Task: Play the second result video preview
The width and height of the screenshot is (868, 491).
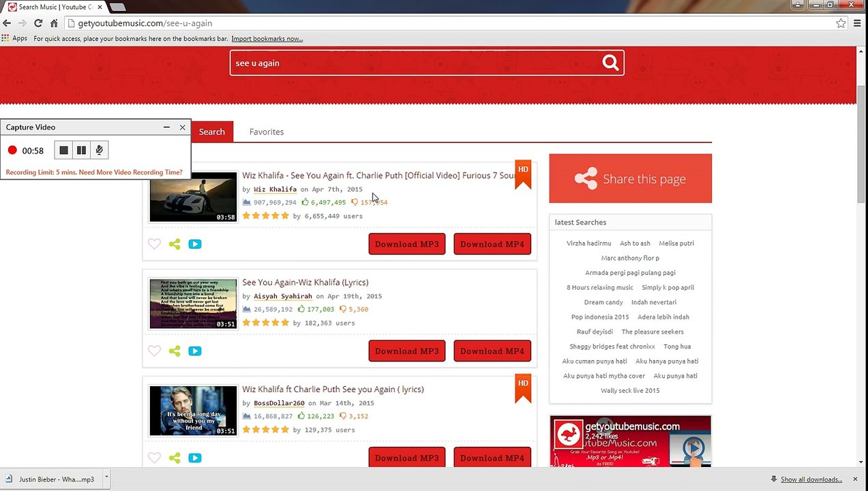Action: pos(195,351)
